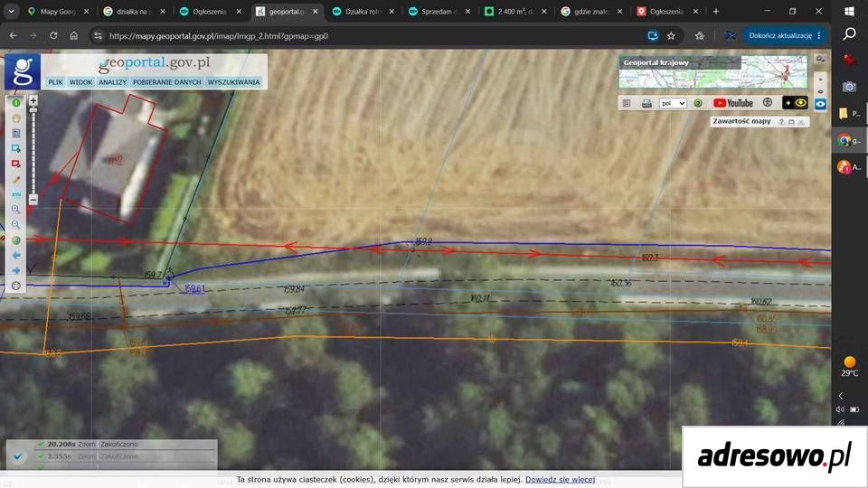Expand the hidden sidebar chevron arrow

coord(841,396)
